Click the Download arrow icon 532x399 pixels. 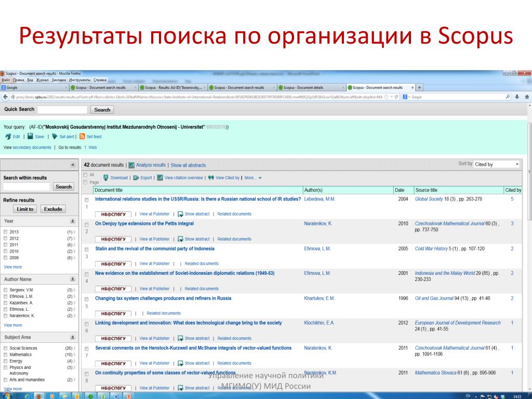106,178
